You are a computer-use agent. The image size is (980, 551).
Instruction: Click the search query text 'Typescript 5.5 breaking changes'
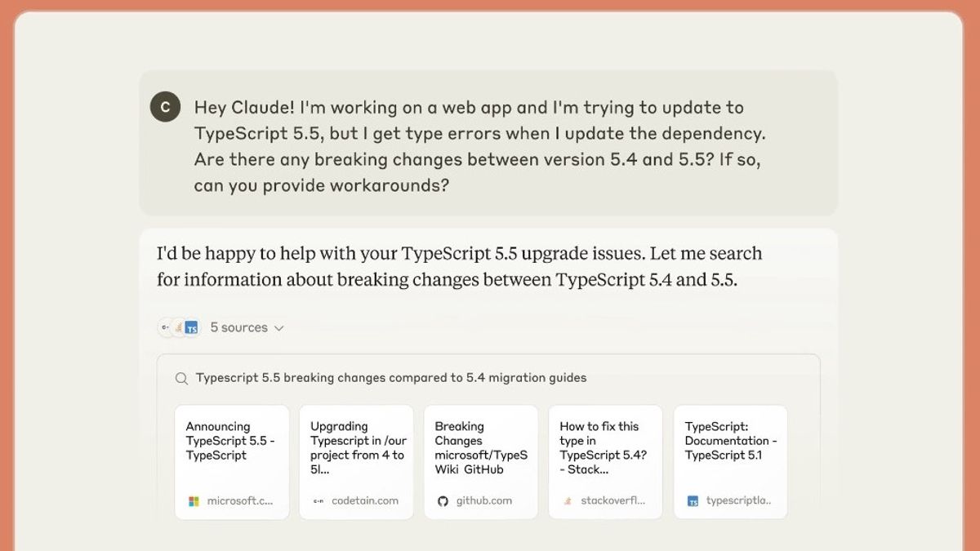290,378
